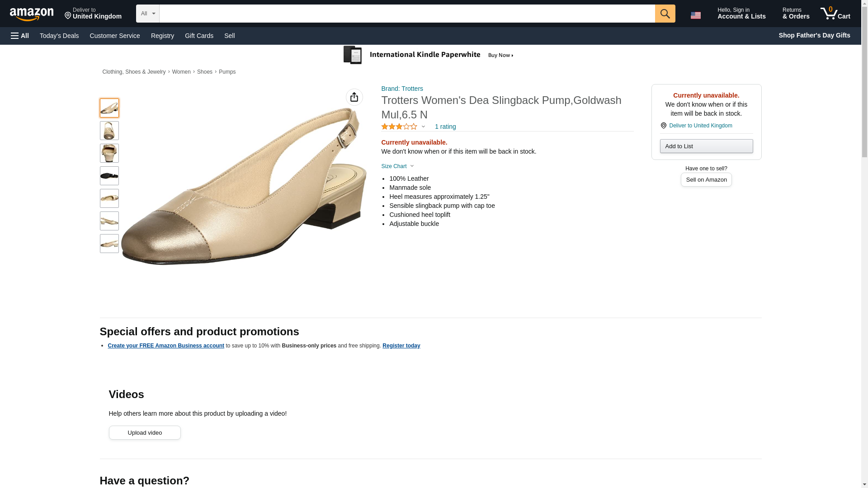Click the Upload video button

pos(145,432)
